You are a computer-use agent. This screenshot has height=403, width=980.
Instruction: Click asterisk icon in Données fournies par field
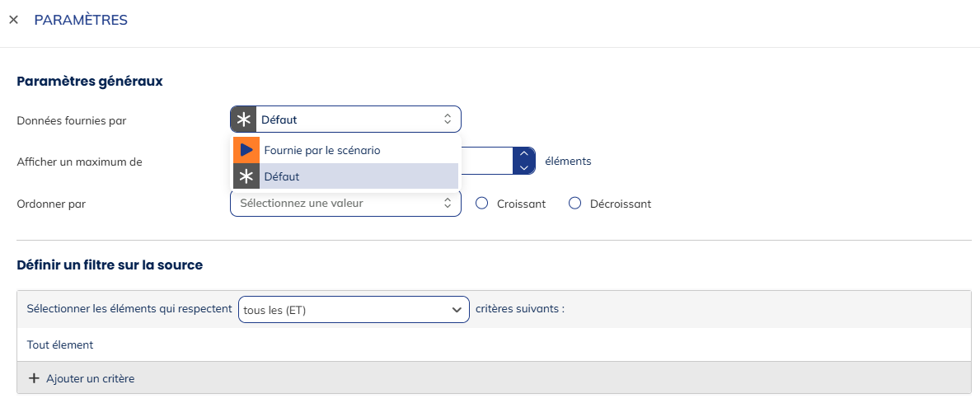[244, 119]
